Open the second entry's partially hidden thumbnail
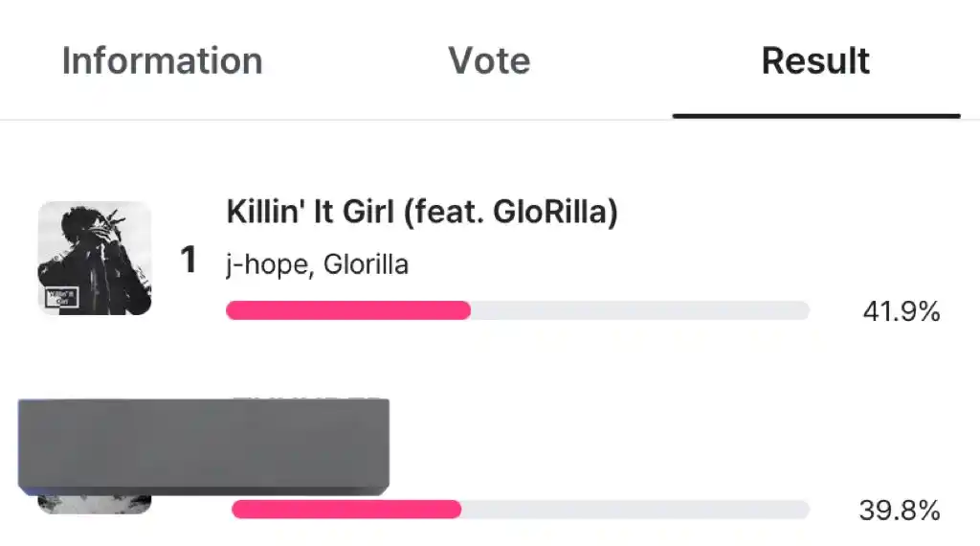 [x=95, y=504]
